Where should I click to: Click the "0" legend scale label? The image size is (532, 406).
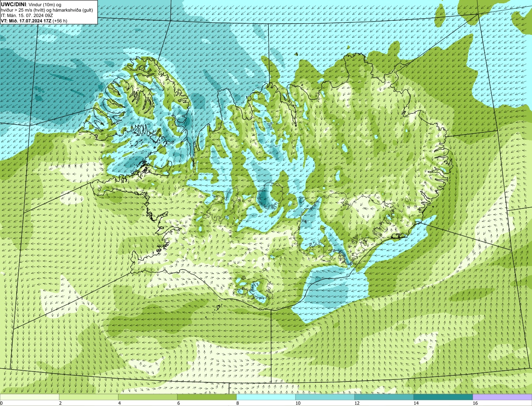click(2, 403)
